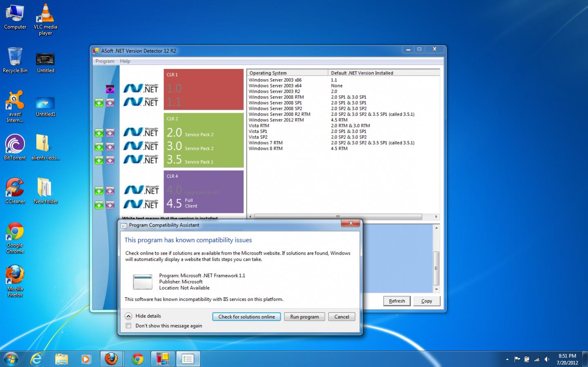This screenshot has width=588, height=367.
Task: Select the CCleaner desktop shortcut
Action: pos(15,191)
